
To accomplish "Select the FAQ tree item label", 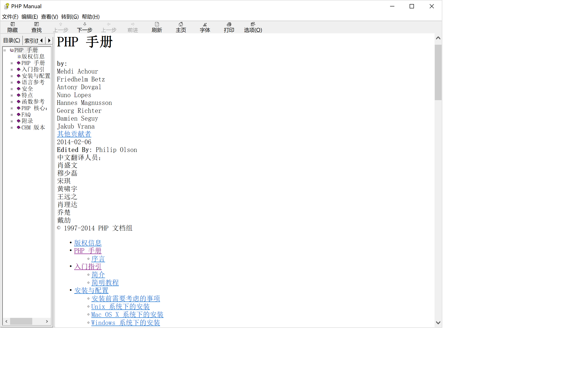I will [x=26, y=115].
